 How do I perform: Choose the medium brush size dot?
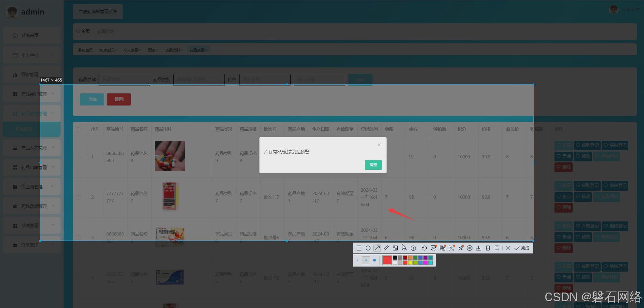(366, 260)
